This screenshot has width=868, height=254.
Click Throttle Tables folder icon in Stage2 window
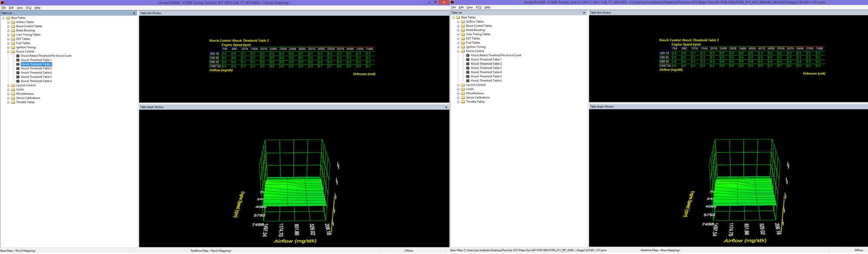[463, 102]
